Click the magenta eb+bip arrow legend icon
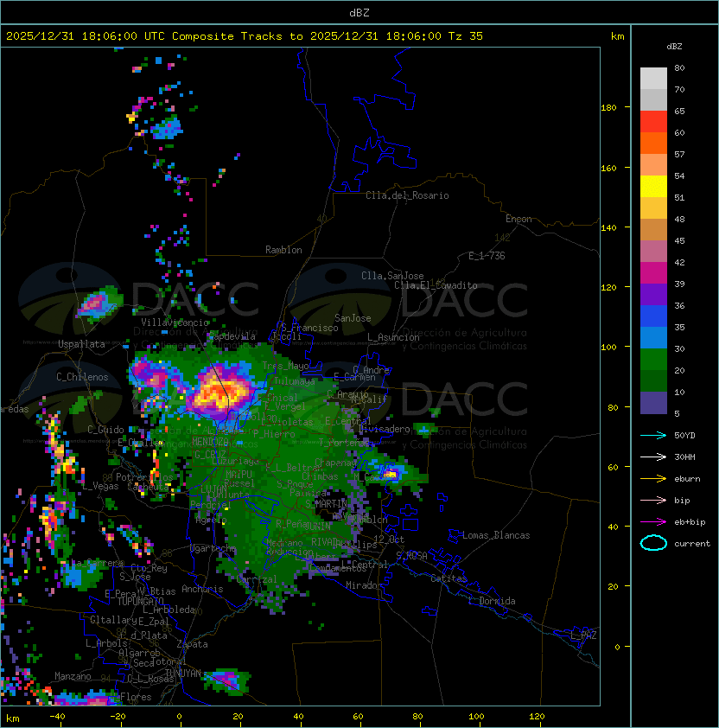This screenshot has height=728, width=719. (653, 522)
